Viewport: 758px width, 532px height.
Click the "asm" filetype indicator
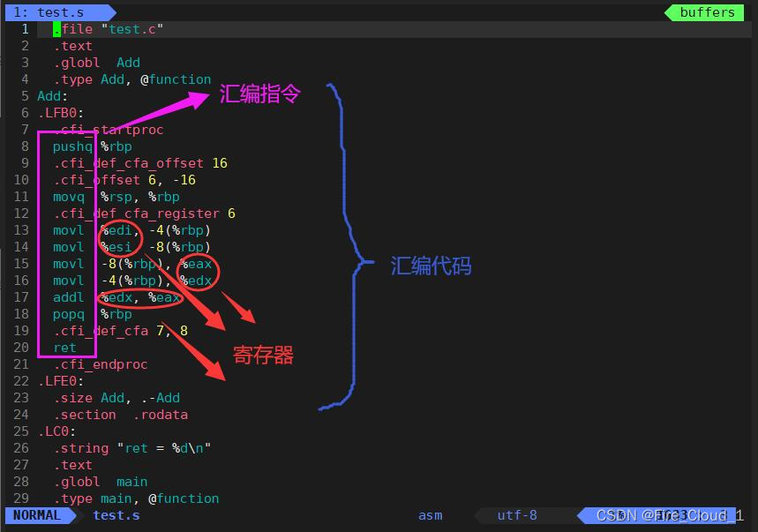pyautogui.click(x=429, y=515)
